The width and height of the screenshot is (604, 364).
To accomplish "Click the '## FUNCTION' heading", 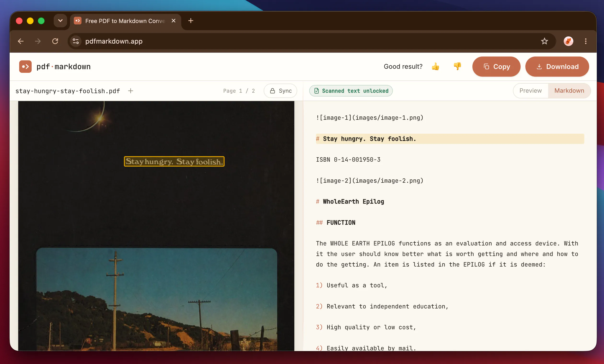I will coord(335,223).
